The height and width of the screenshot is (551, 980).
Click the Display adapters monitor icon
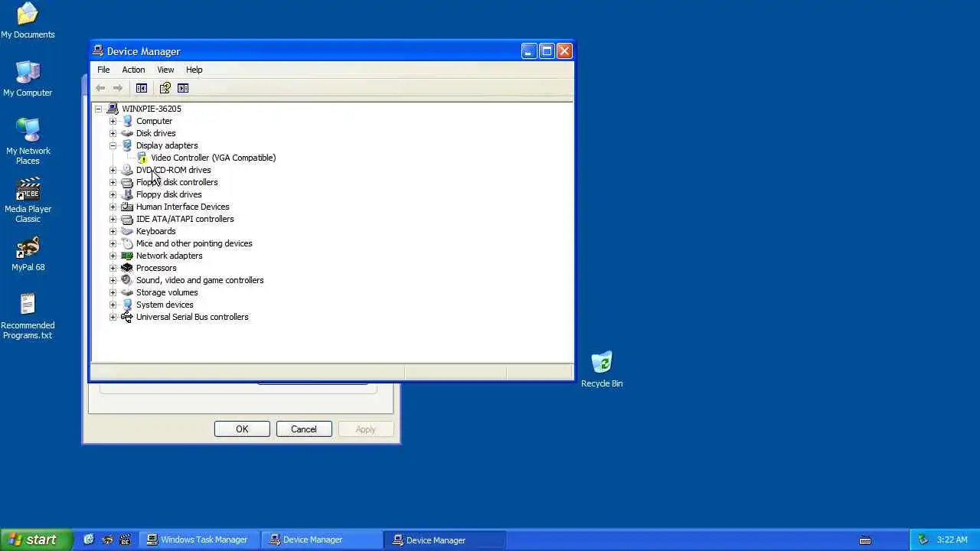[x=127, y=145]
